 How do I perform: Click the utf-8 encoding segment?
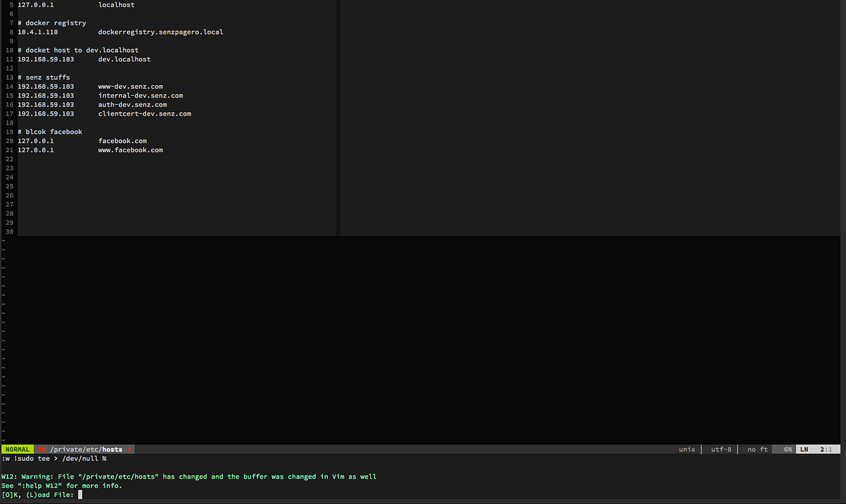[x=720, y=449]
